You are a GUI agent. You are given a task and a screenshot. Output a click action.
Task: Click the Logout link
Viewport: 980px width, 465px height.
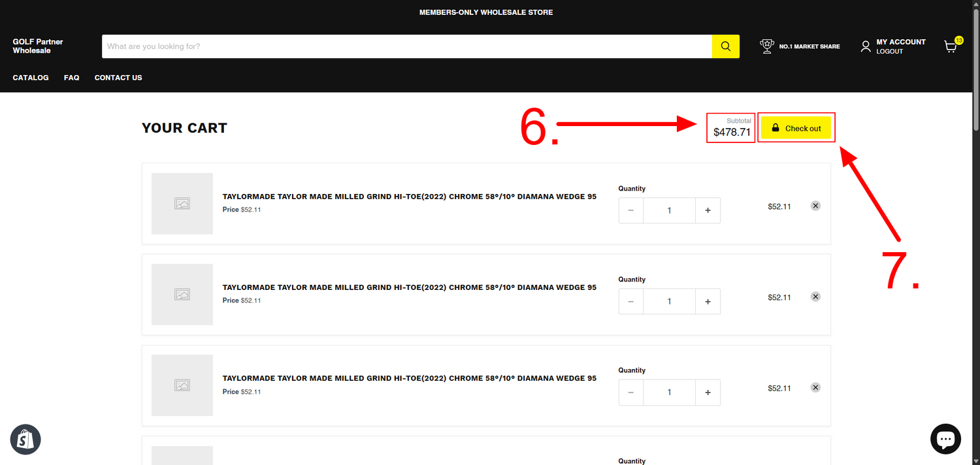(x=890, y=52)
